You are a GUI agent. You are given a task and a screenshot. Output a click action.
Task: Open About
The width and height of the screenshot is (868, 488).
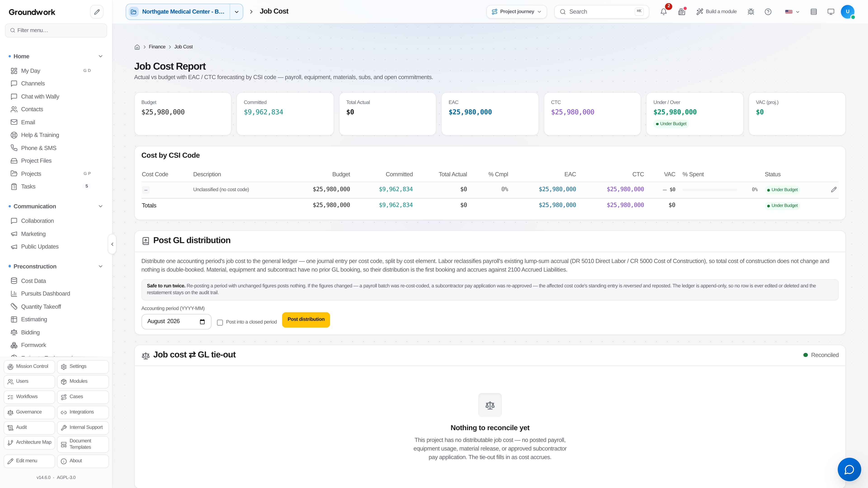click(83, 461)
